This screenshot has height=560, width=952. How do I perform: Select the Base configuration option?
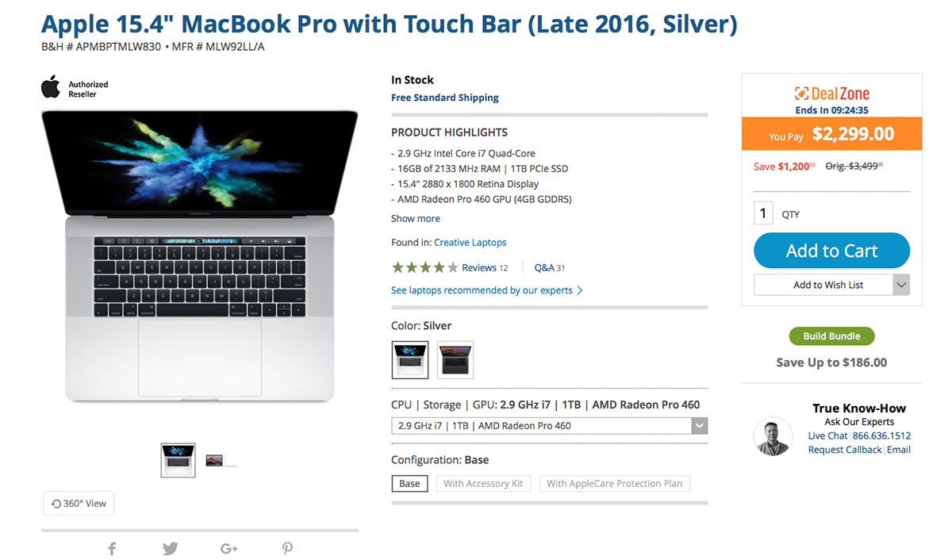pos(409,483)
